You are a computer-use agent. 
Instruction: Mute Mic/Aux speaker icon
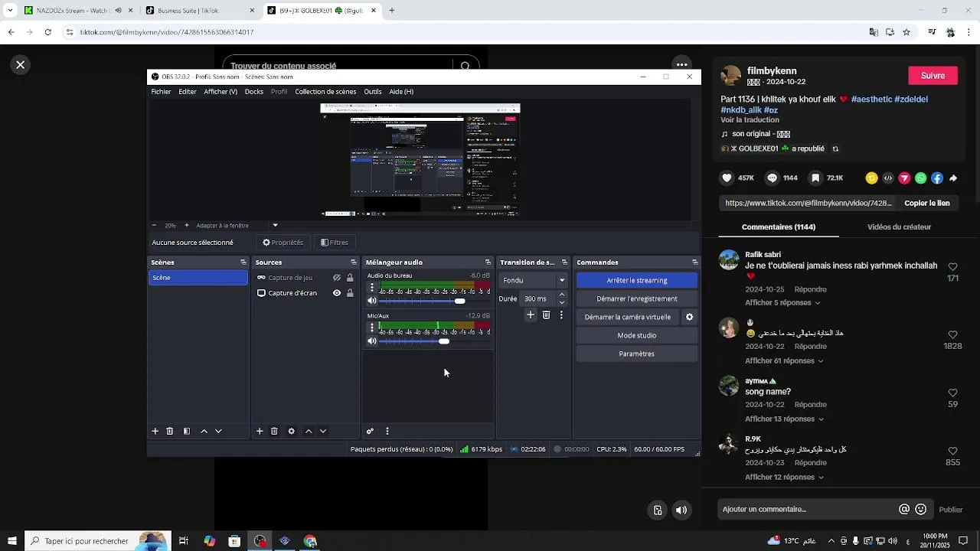tap(372, 341)
